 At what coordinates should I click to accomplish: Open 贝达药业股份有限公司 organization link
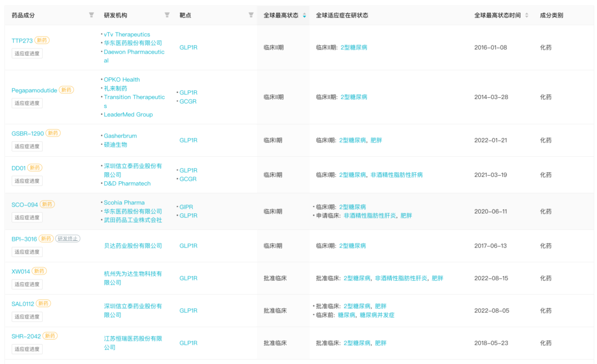(133, 246)
